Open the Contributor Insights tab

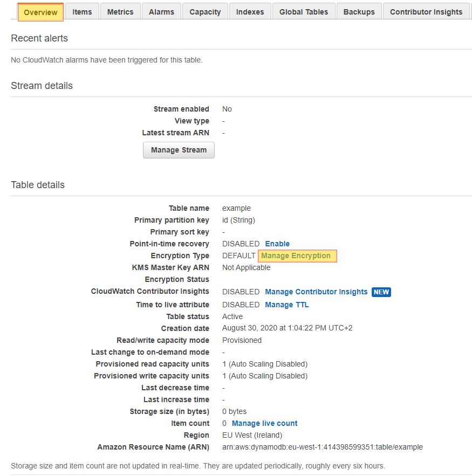426,11
